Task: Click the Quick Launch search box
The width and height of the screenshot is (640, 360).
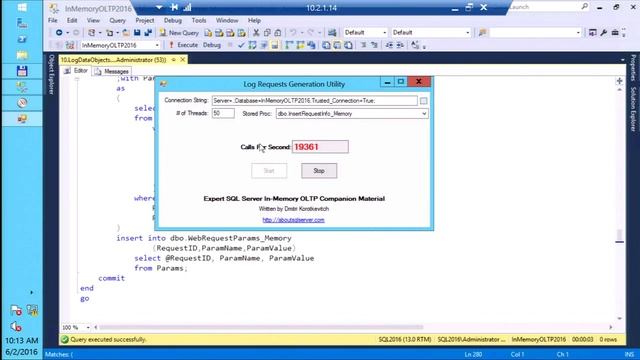Action: coord(549,7)
